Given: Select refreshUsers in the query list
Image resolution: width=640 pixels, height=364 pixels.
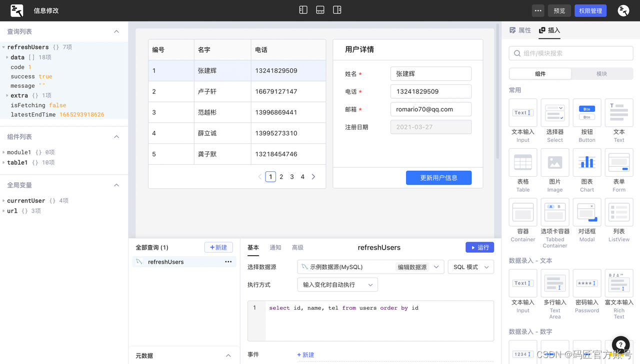Looking at the screenshot, I should coord(183,262).
